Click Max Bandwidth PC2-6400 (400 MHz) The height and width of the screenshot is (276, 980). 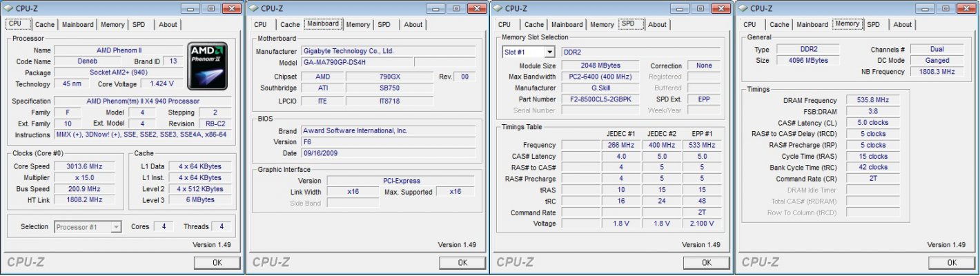point(600,77)
